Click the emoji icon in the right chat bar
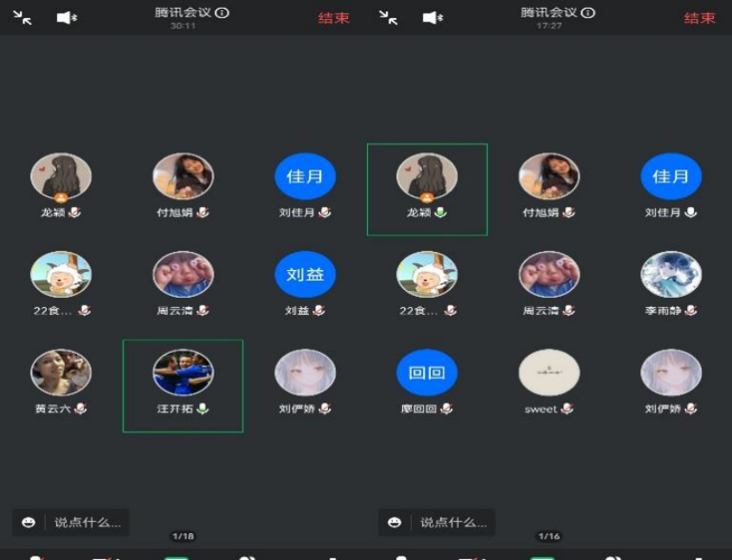The width and height of the screenshot is (732, 560). [x=395, y=522]
